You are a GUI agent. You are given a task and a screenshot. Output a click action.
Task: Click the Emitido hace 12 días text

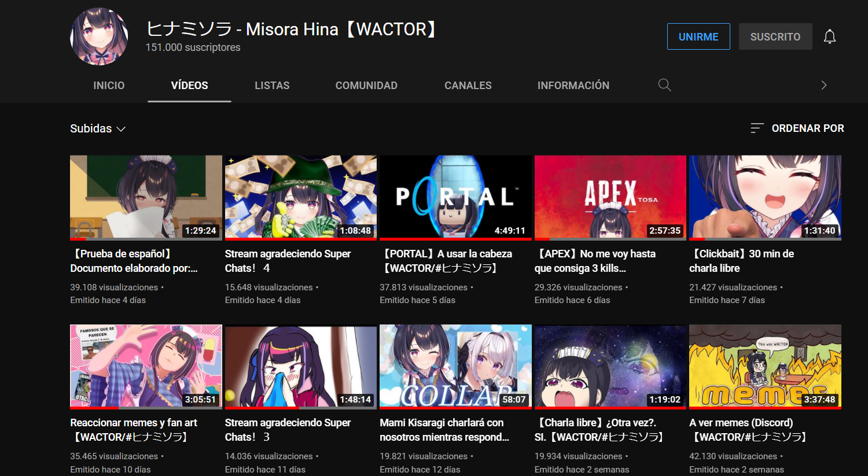(x=420, y=470)
